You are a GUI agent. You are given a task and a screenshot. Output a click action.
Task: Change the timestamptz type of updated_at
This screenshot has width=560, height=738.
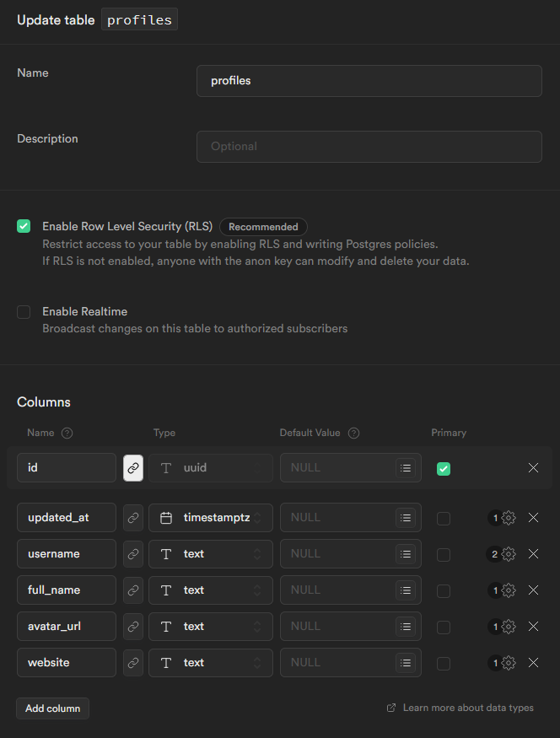pyautogui.click(x=210, y=517)
